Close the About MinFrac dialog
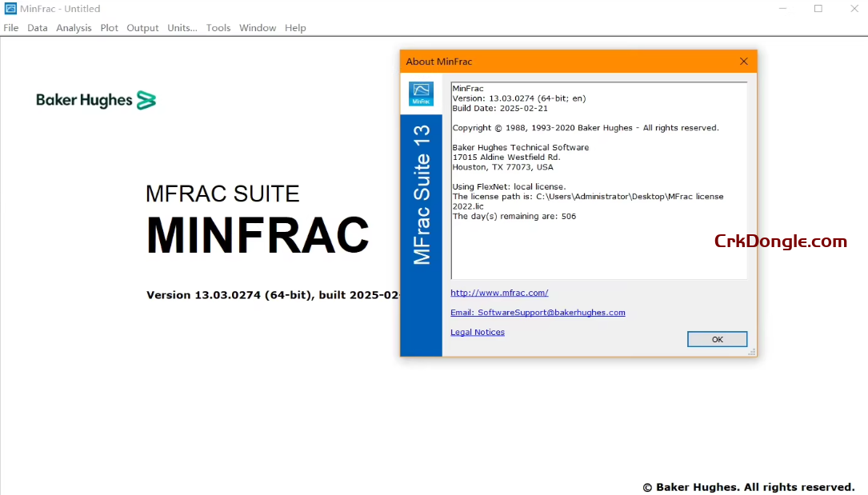868x495 pixels. pos(743,61)
